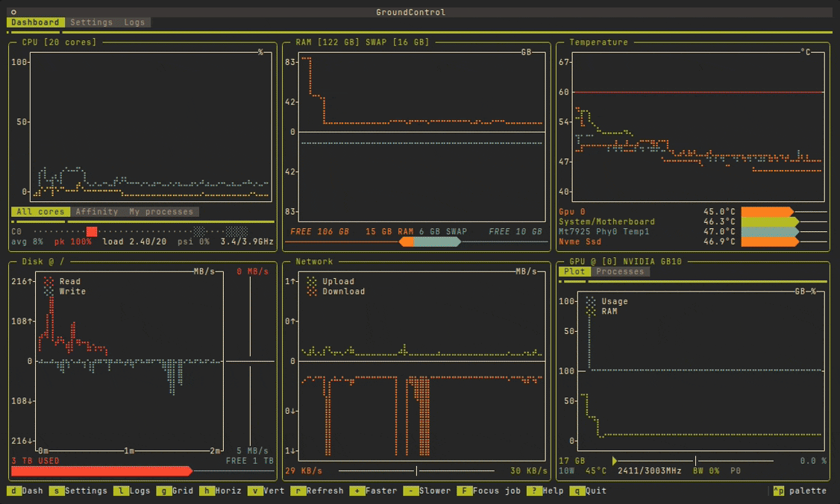Click the RAM legend marker in GPU plot
Image resolution: width=840 pixels, height=504 pixels.
coord(591,311)
